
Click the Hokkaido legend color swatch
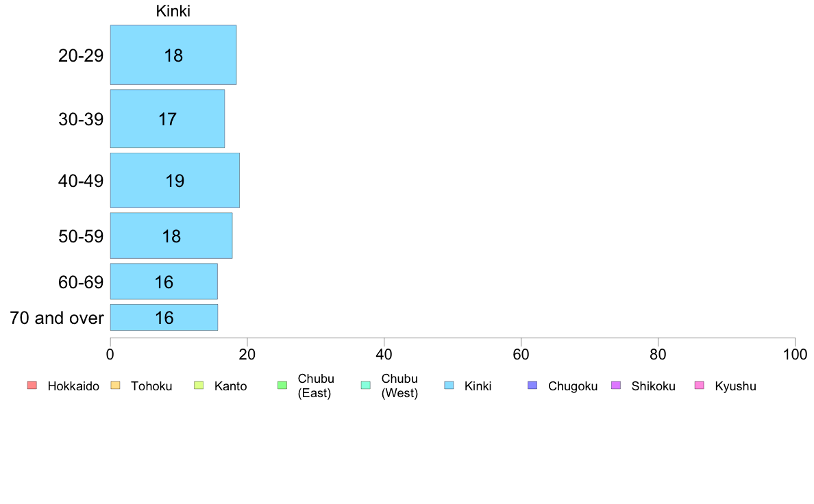tap(32, 386)
